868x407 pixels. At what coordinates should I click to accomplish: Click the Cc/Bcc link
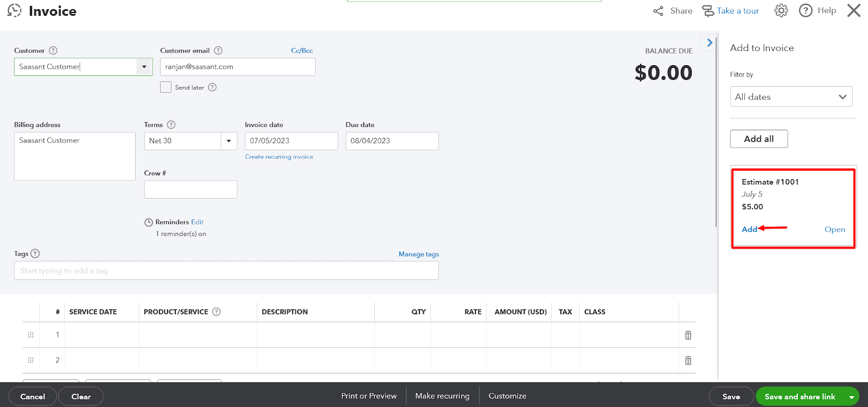(x=302, y=50)
